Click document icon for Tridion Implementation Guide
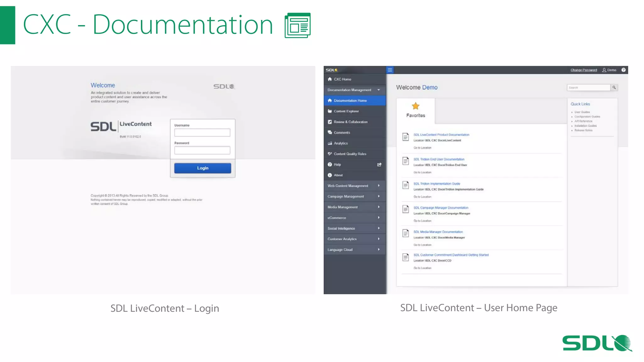This screenshot has height=362, width=644. [406, 185]
